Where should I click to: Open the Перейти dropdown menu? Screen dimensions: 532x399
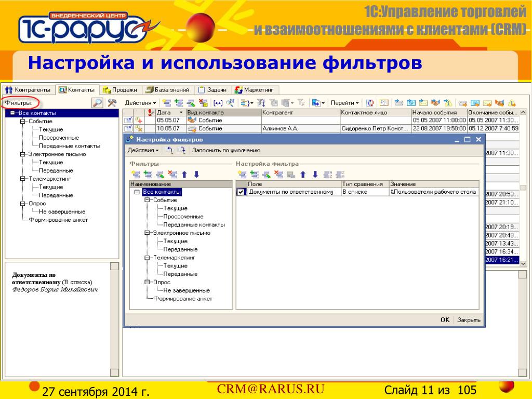coord(344,103)
